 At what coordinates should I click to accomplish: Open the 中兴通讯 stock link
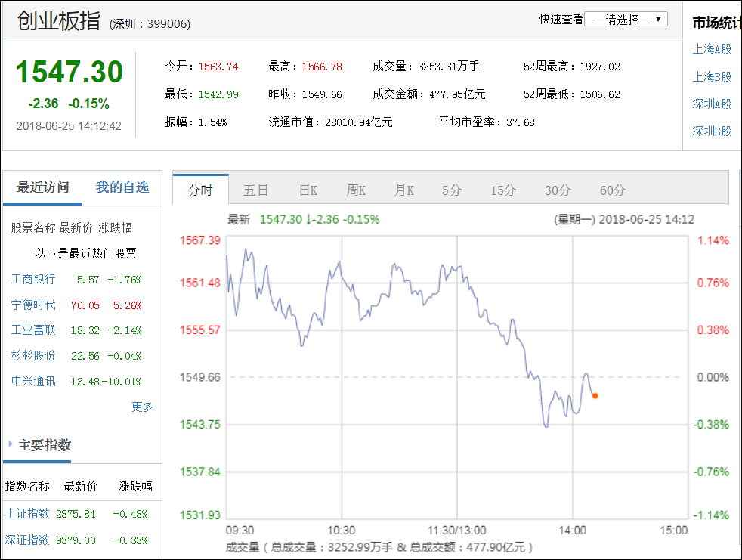(33, 381)
